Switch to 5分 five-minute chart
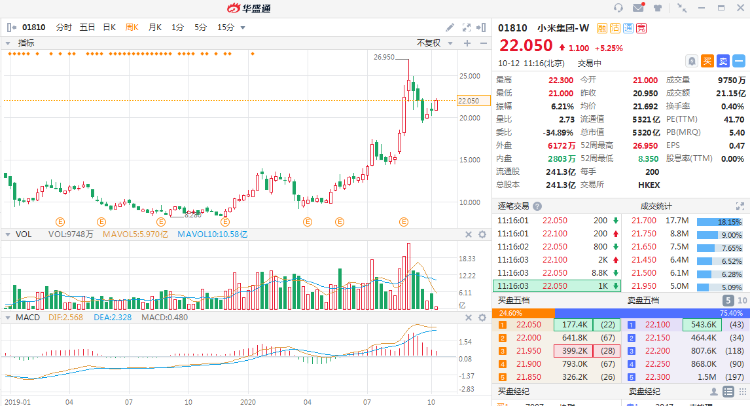This screenshot has width=750, height=406. click(200, 27)
